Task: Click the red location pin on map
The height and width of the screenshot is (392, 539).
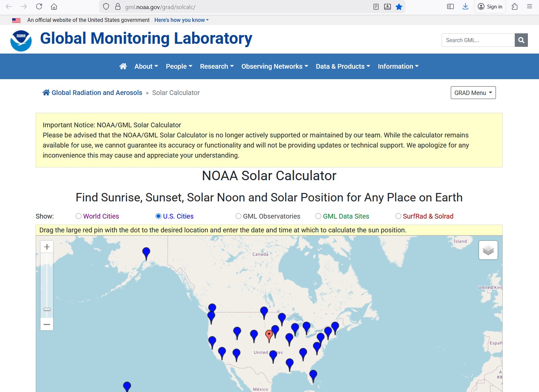Action: (x=269, y=335)
